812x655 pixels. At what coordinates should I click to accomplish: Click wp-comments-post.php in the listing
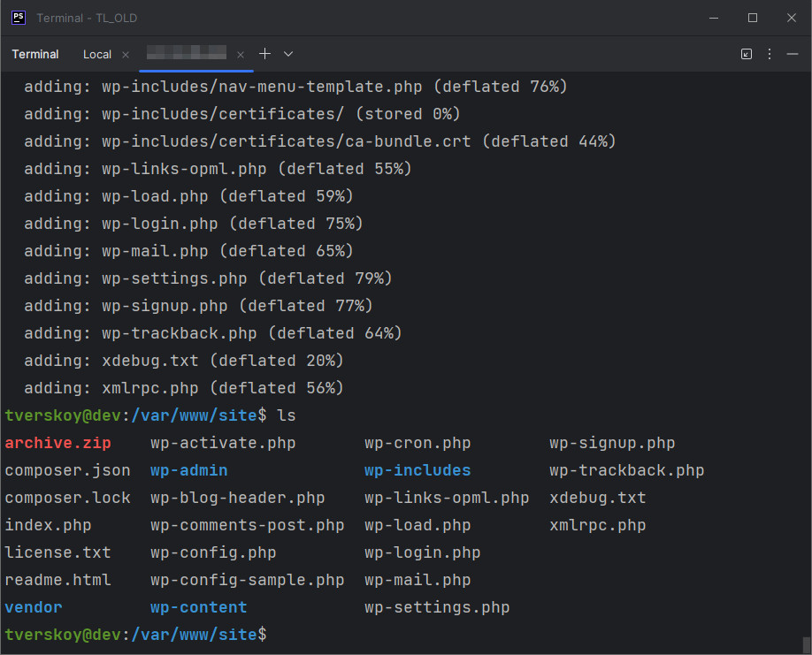(248, 525)
